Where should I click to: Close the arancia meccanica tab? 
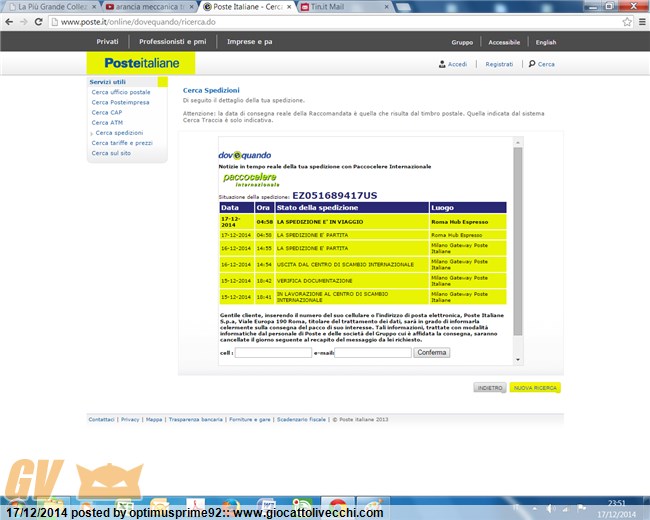click(x=192, y=7)
